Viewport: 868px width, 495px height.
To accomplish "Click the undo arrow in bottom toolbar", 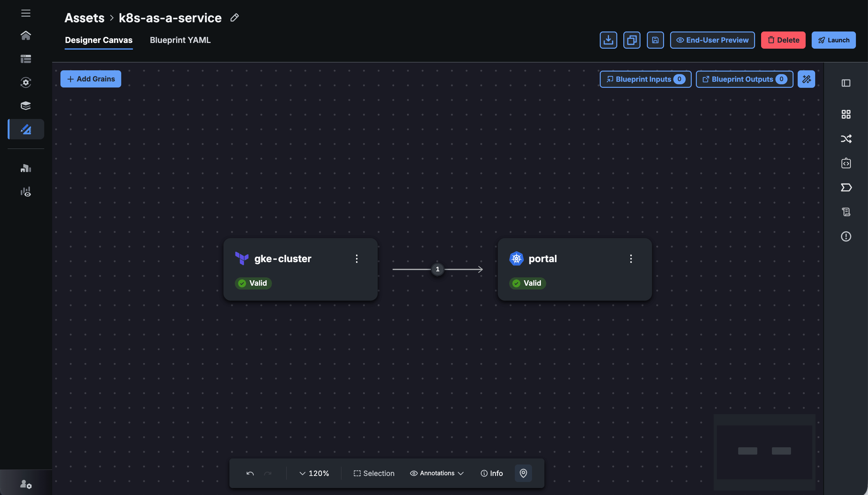I will 250,473.
